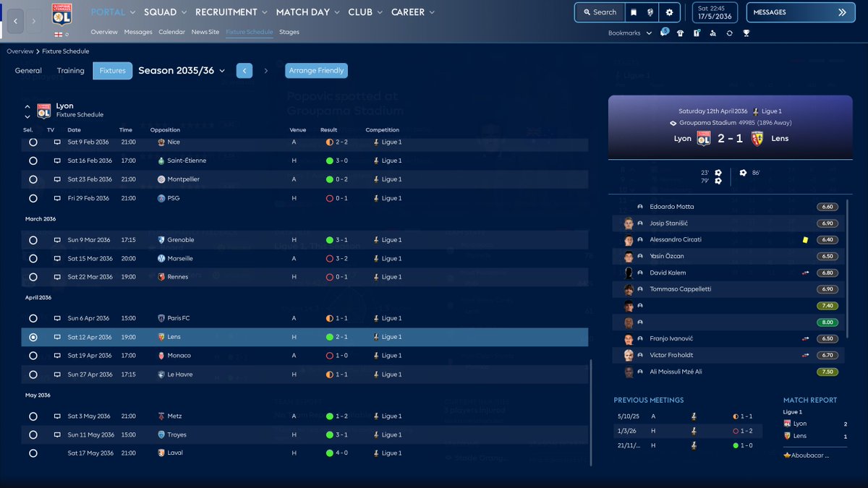
Task: Click the circular transfers refresh icon
Action: (x=730, y=33)
